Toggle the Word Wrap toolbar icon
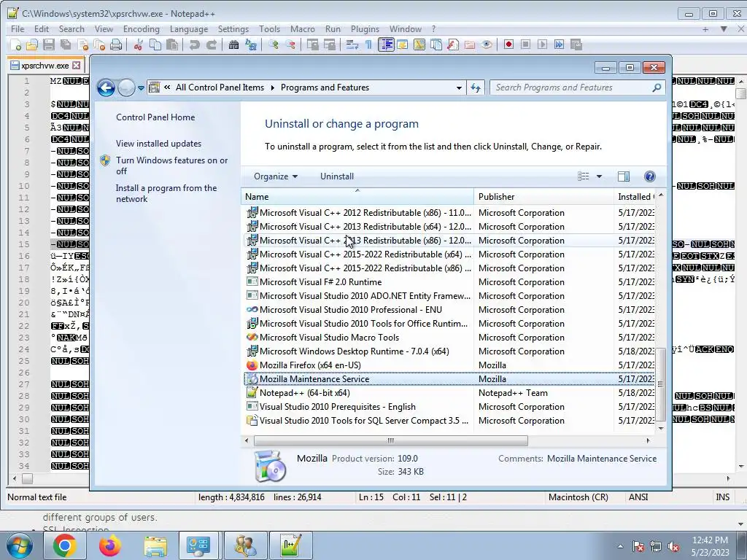The image size is (747, 560). (x=352, y=44)
